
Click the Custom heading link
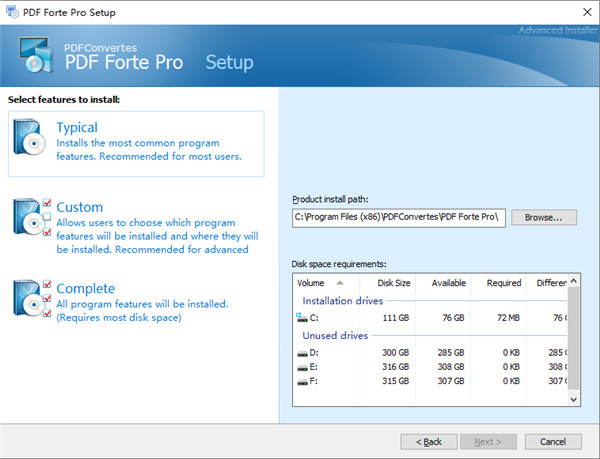[x=80, y=207]
